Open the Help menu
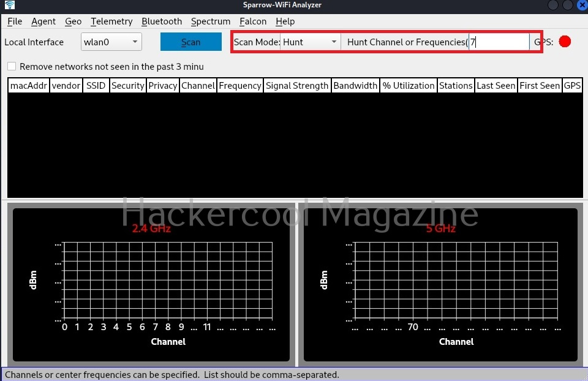The image size is (588, 381). point(285,21)
